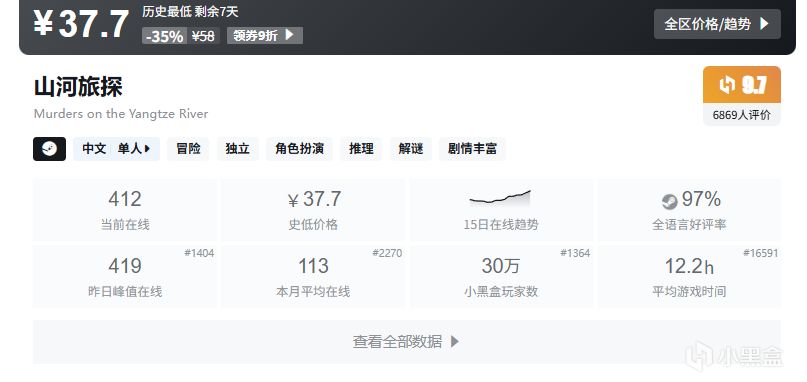Click the 本月平均在线 113 stat

pos(313,277)
